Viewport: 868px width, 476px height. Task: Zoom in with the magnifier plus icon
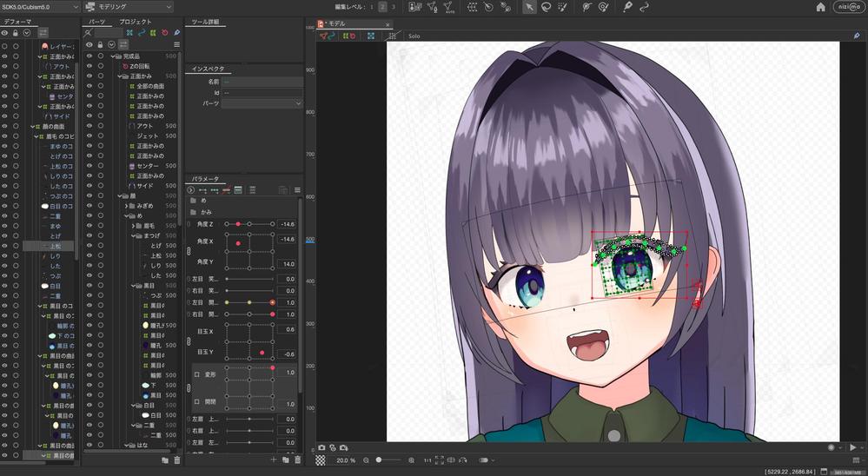coord(411,460)
